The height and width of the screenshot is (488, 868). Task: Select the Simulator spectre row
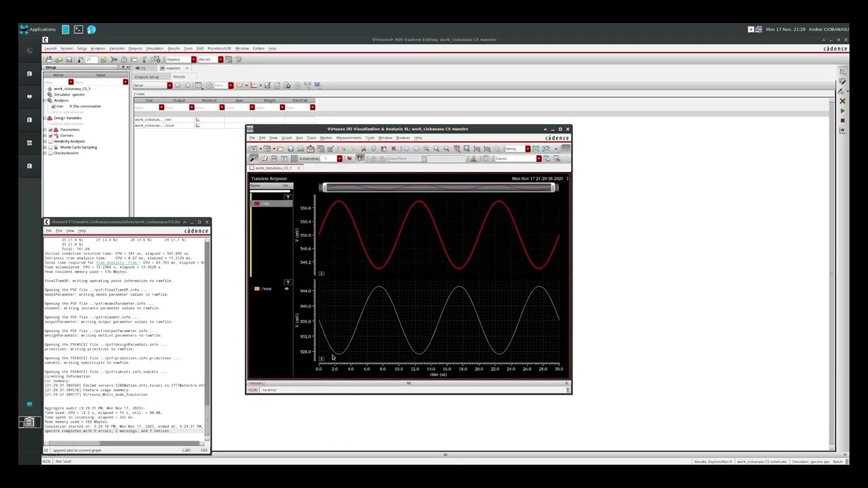(69, 94)
